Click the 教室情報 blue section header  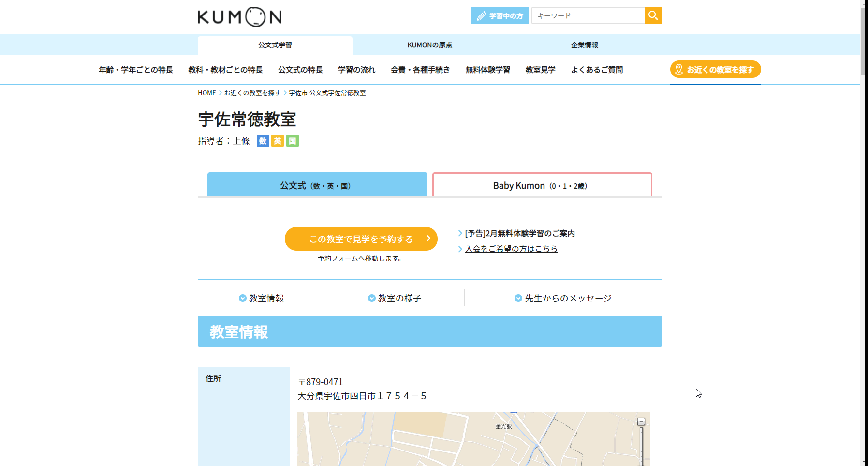click(430, 331)
